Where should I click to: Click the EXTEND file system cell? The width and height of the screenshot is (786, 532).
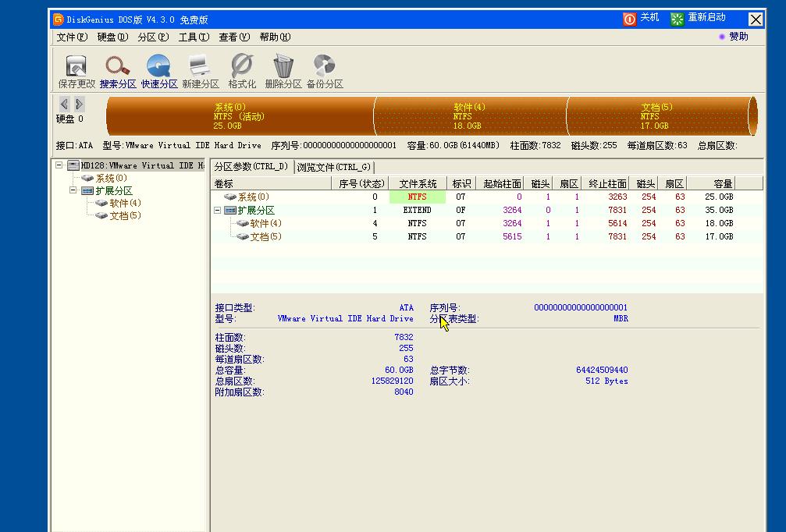417,210
